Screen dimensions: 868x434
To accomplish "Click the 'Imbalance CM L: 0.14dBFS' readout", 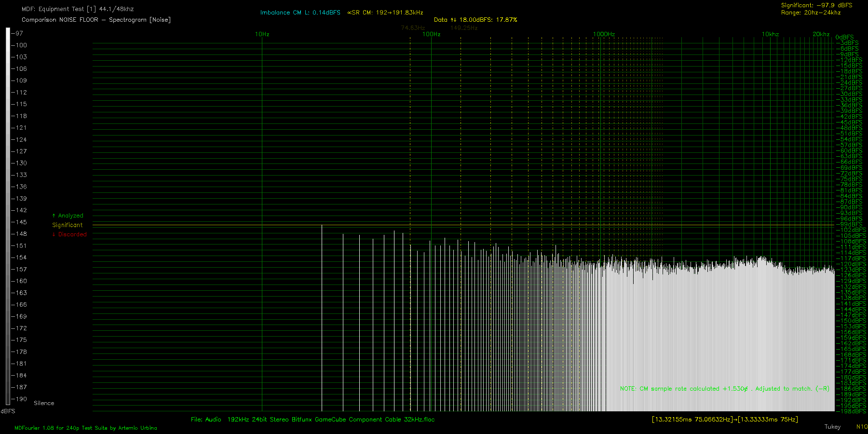I will pyautogui.click(x=300, y=13).
